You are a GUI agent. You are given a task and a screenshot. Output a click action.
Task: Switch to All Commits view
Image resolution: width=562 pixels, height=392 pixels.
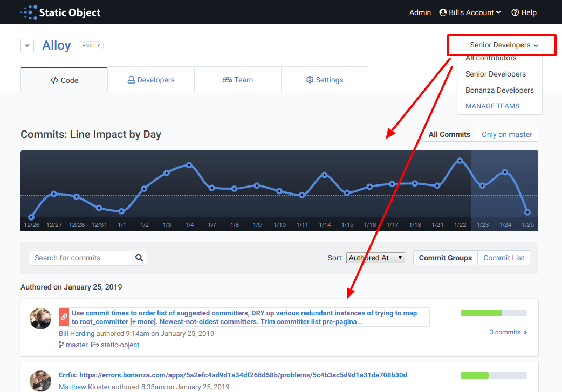point(449,134)
